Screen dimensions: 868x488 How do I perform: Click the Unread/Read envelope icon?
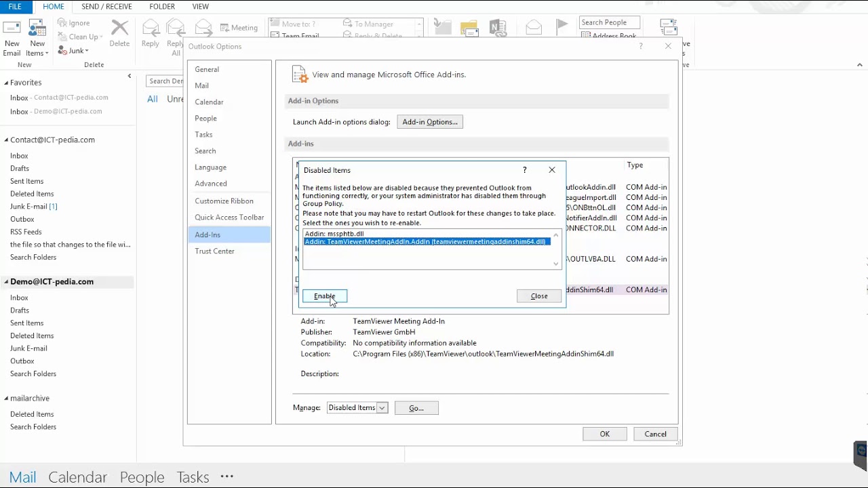pyautogui.click(x=534, y=27)
